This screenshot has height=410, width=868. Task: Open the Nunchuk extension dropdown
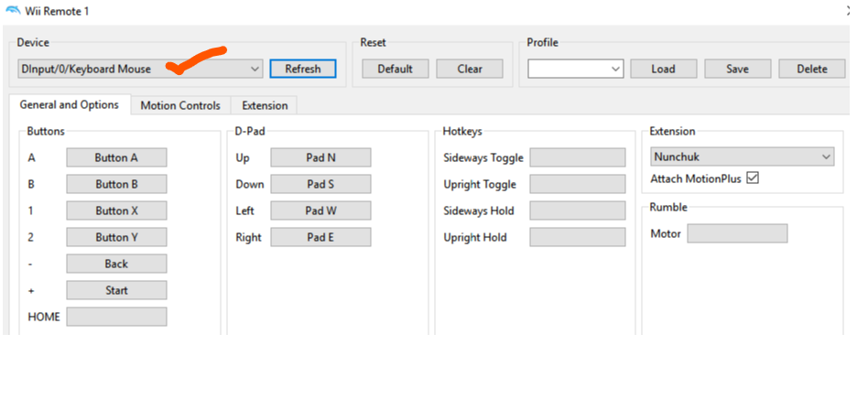(743, 156)
